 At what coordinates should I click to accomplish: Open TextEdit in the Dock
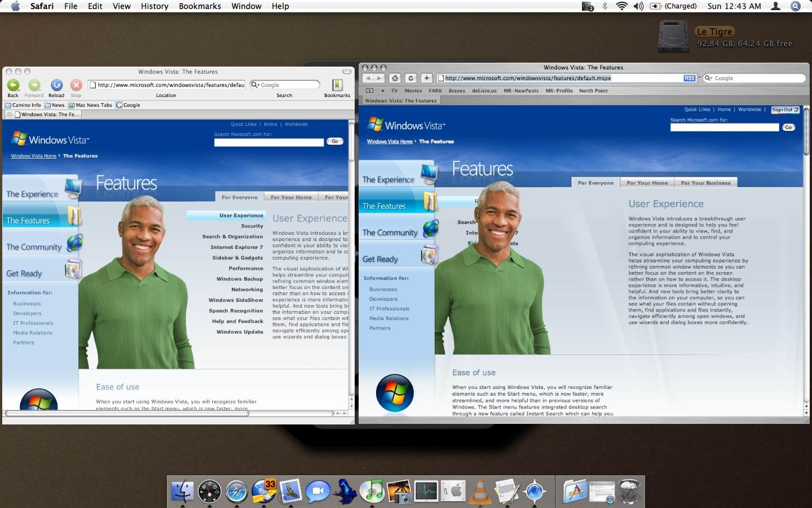click(x=507, y=492)
